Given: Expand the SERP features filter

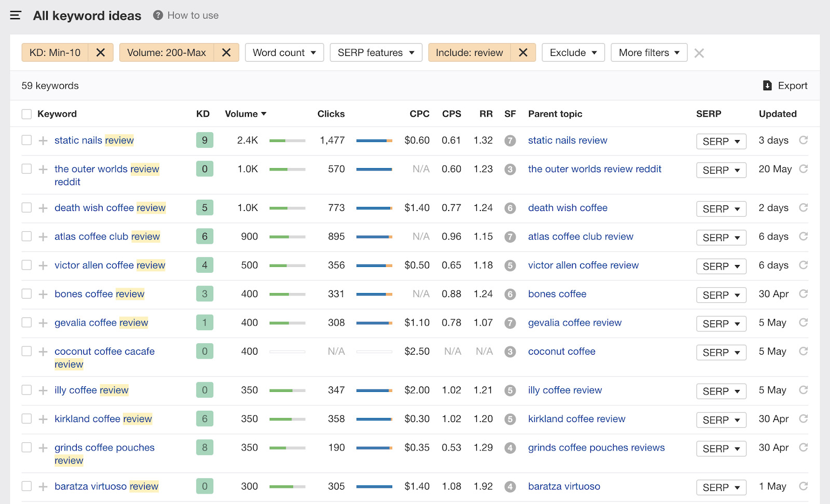Looking at the screenshot, I should 376,52.
